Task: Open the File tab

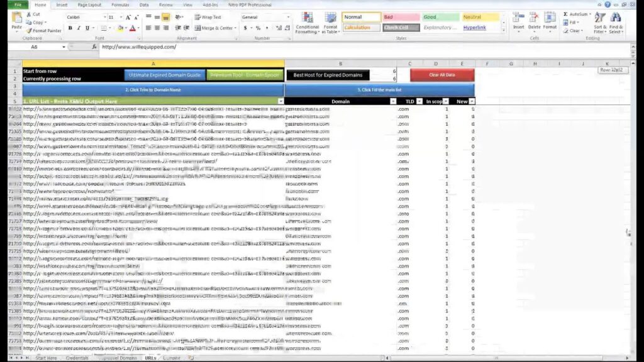Action: [18, 5]
